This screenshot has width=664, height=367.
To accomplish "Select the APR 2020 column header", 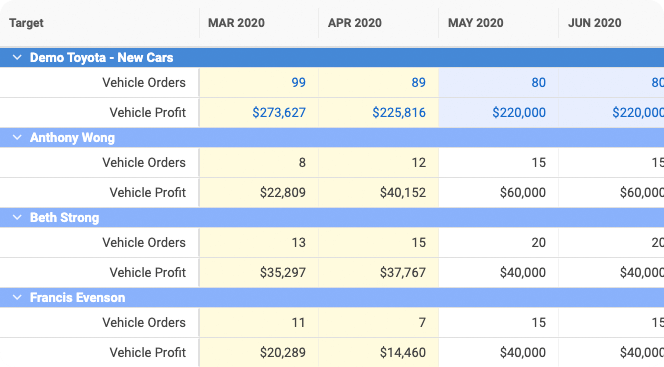I will point(355,23).
